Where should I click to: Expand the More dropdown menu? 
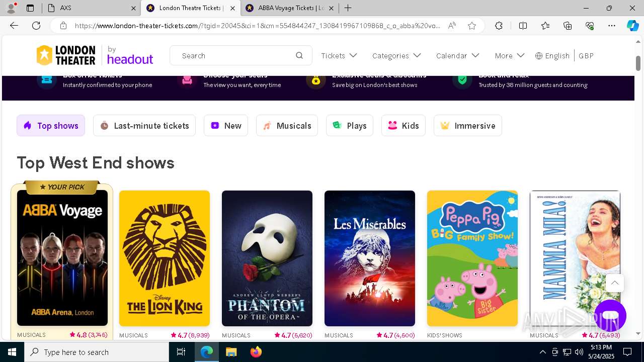[510, 56]
